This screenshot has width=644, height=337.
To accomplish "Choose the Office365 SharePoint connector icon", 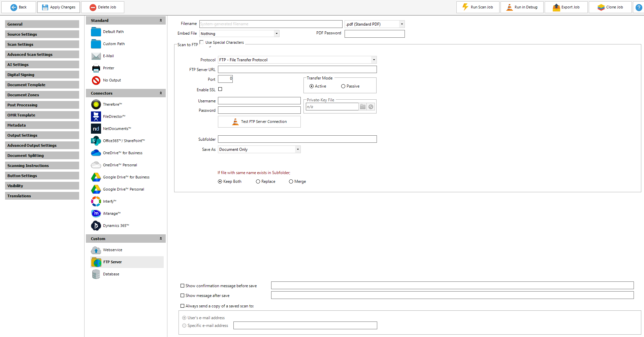I will 96,141.
